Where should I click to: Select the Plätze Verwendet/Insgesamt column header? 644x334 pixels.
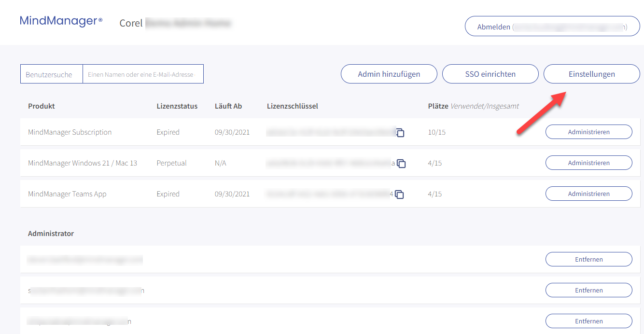[474, 106]
